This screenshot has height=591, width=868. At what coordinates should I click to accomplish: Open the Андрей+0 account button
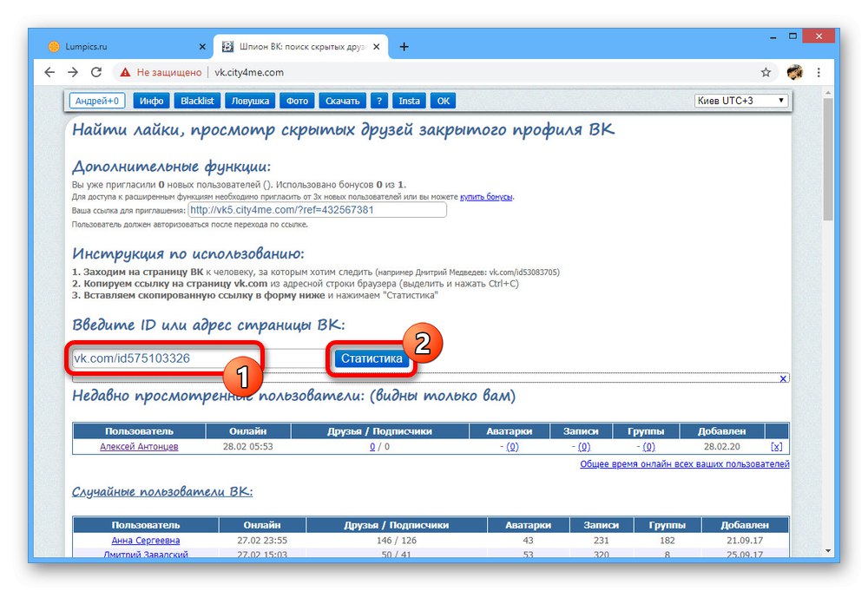pyautogui.click(x=97, y=101)
